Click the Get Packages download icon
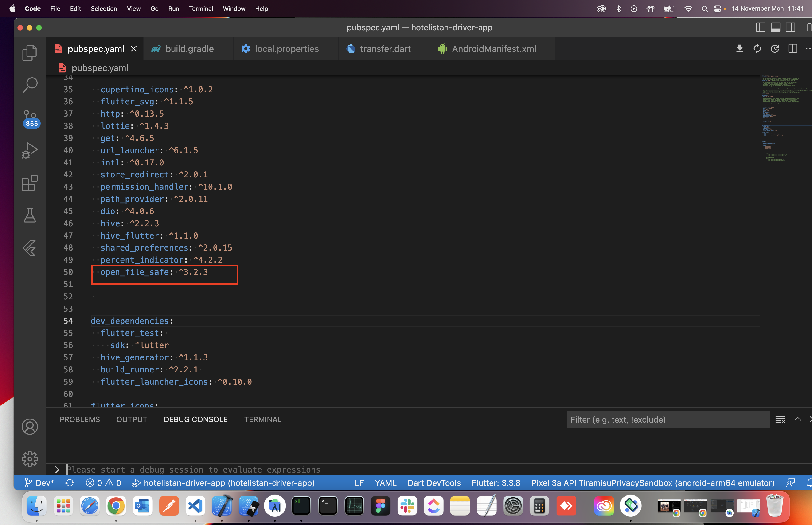 (739, 49)
